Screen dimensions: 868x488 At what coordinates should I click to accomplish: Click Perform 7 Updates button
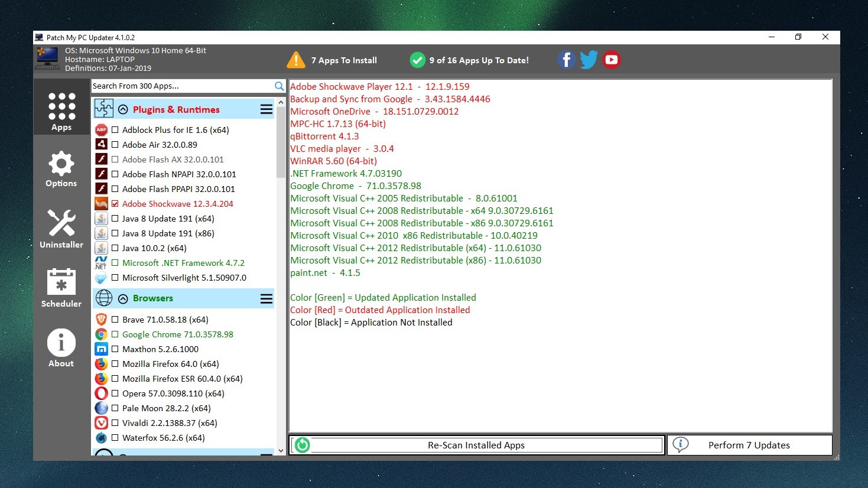point(749,445)
